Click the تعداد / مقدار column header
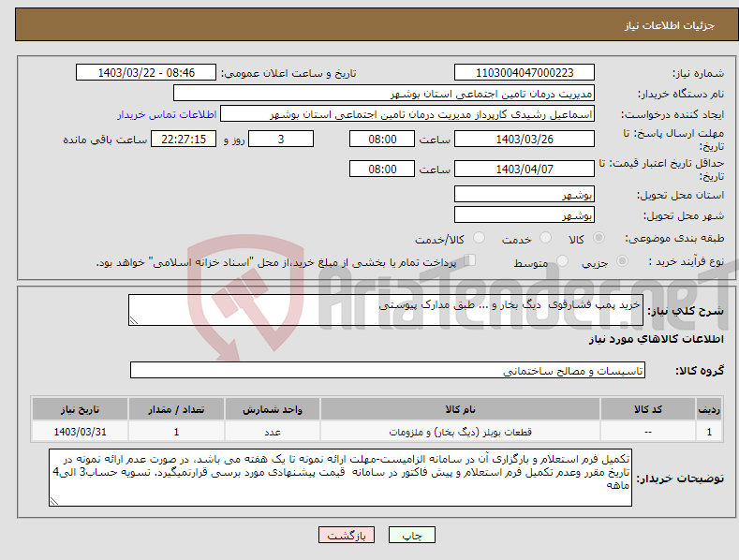Image resolution: width=739 pixels, height=560 pixels. coord(176,409)
